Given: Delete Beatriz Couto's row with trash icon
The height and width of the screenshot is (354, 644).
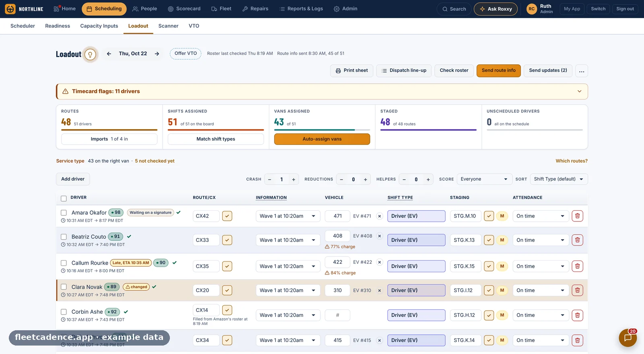Looking at the screenshot, I should pos(577,240).
